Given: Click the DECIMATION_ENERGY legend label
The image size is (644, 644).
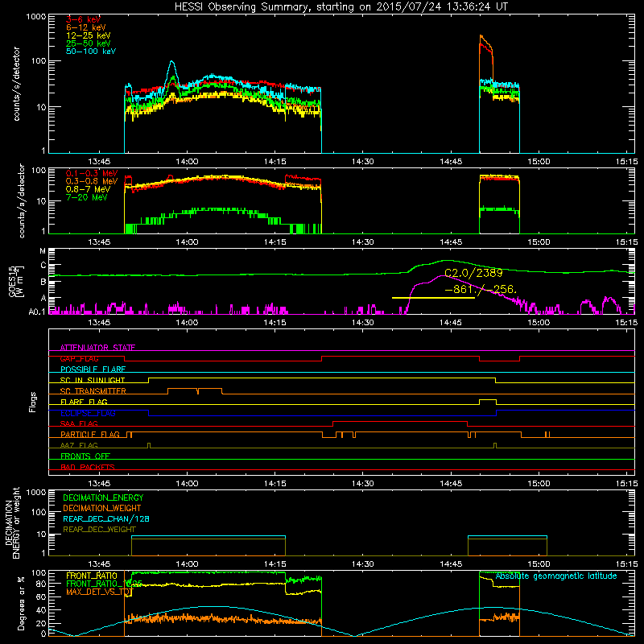Looking at the screenshot, I should (x=103, y=497).
